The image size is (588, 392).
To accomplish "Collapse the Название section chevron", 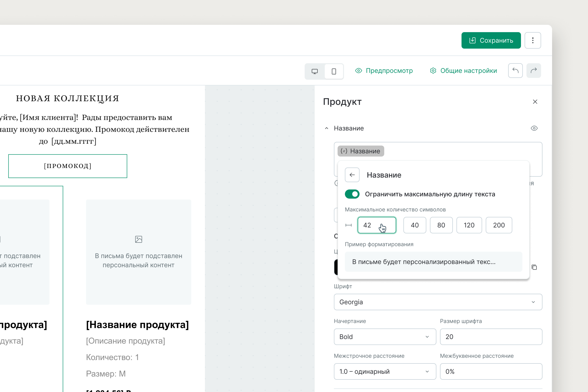I will click(326, 128).
